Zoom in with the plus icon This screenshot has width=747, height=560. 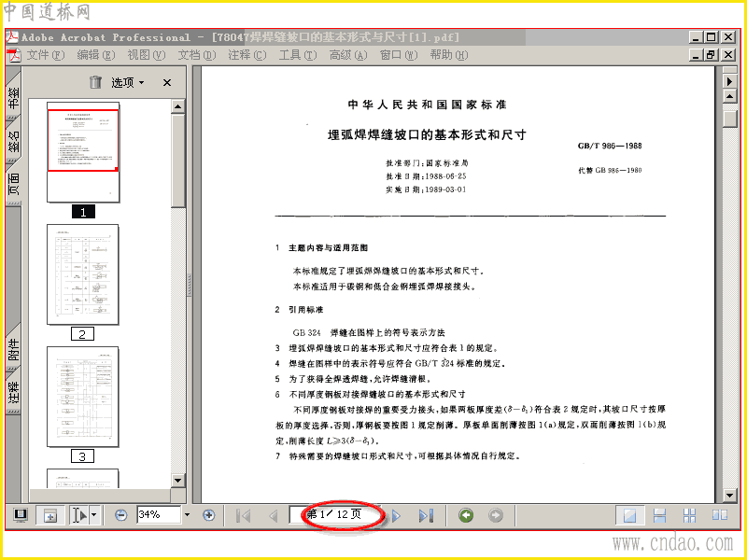(x=208, y=515)
